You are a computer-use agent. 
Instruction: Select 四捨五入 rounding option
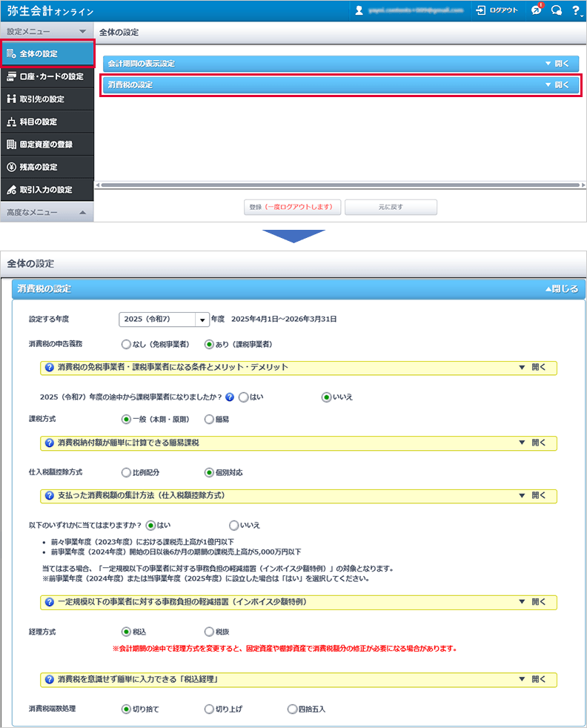292,709
